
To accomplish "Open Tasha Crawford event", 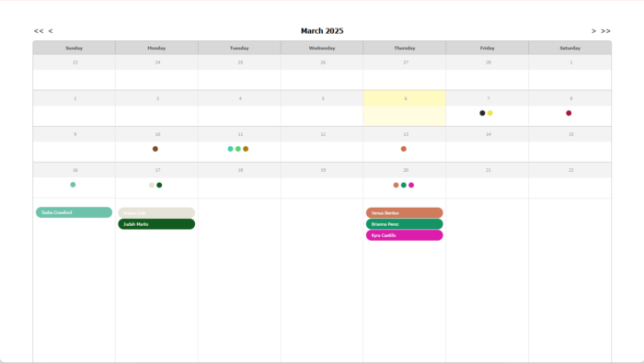I will point(74,212).
